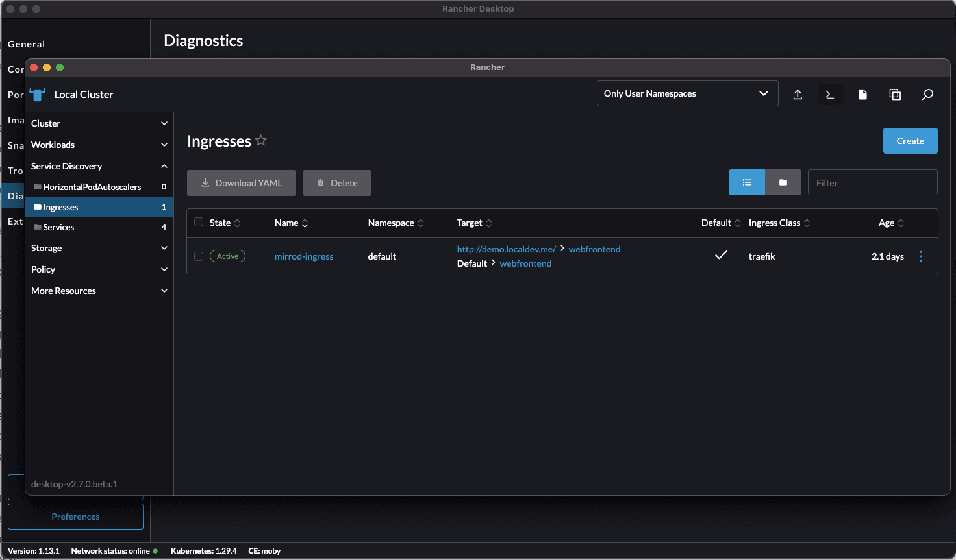Viewport: 956px width, 560px height.
Task: Click the desktop-v2.7.0.beta.1 version label
Action: [74, 484]
